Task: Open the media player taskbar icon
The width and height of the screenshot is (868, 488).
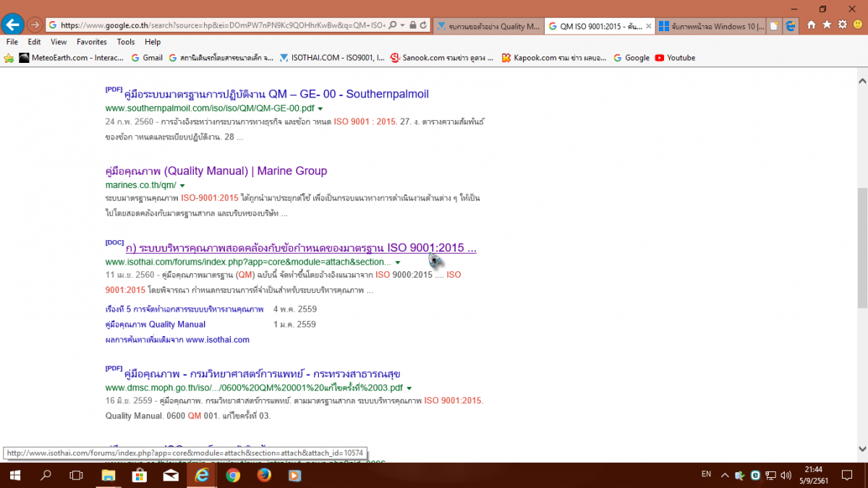Action: tap(294, 475)
